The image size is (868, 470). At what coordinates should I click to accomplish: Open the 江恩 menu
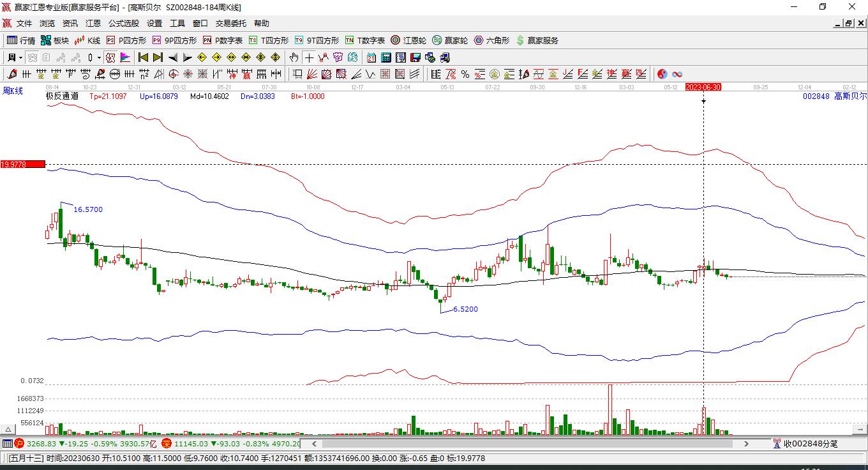[x=93, y=24]
